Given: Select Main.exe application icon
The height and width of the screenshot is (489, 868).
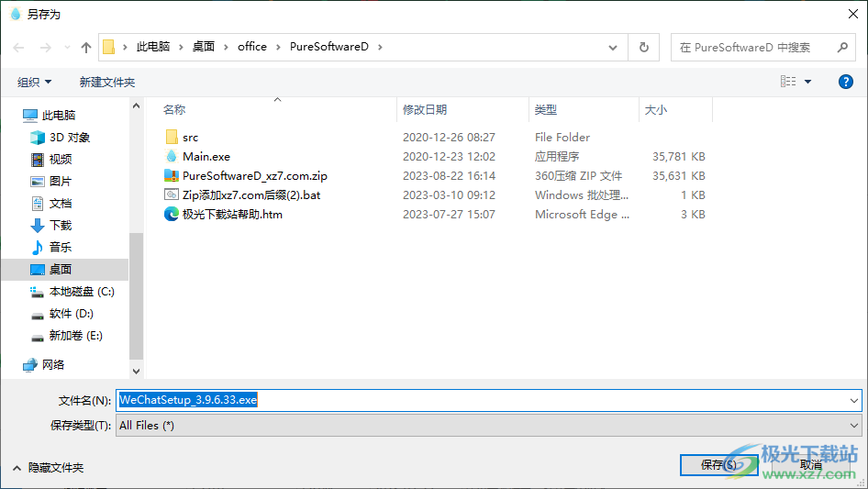Looking at the screenshot, I should coord(172,156).
